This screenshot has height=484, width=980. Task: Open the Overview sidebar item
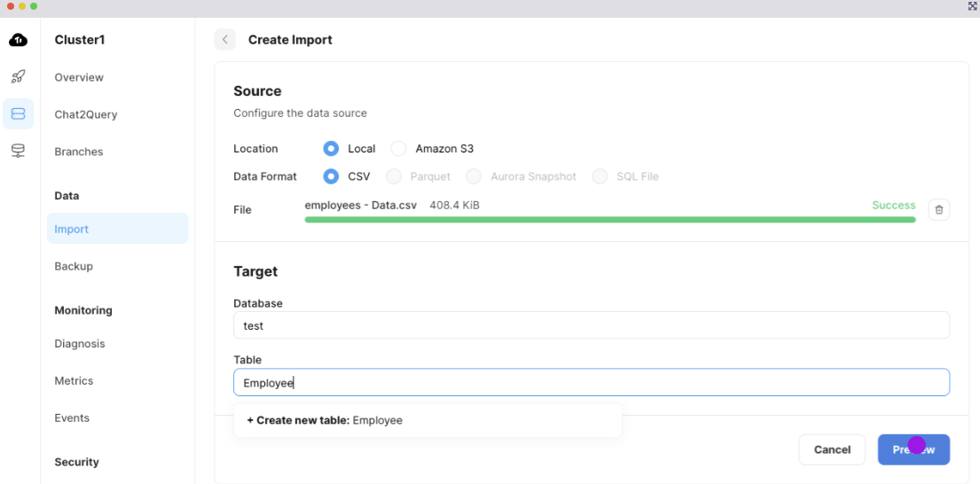79,77
